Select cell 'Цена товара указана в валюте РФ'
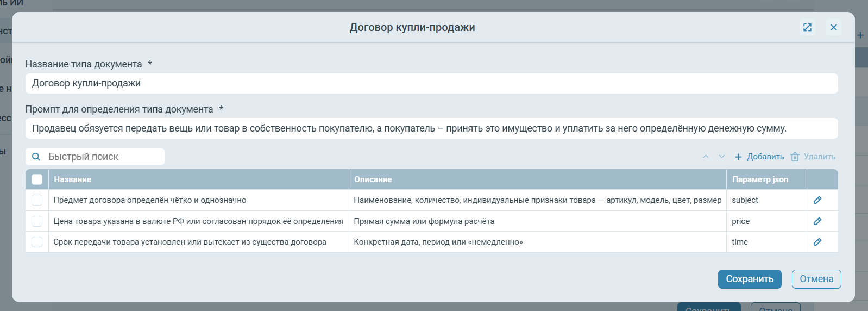This screenshot has width=868, height=311. click(x=198, y=221)
